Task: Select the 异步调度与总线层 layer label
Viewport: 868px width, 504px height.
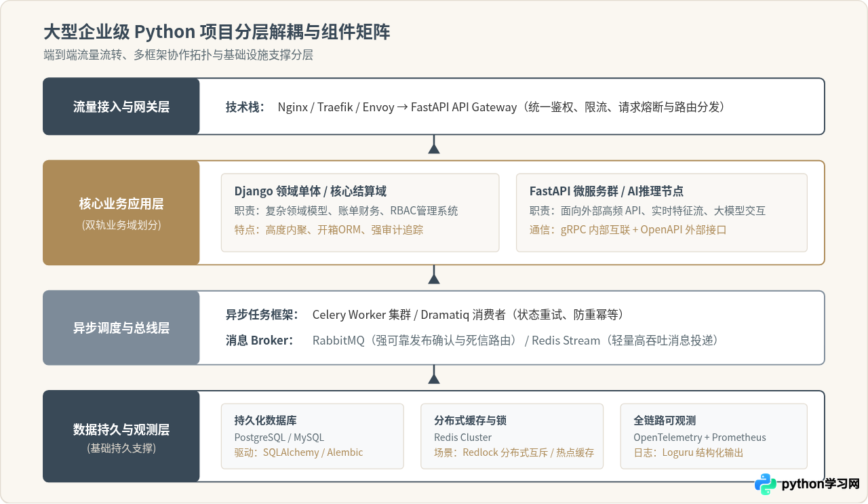Action: pos(121,328)
